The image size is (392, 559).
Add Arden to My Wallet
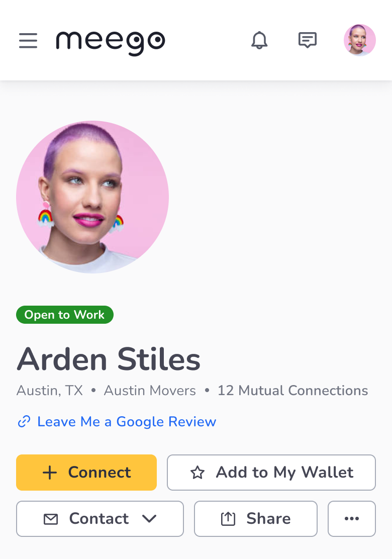point(271,473)
